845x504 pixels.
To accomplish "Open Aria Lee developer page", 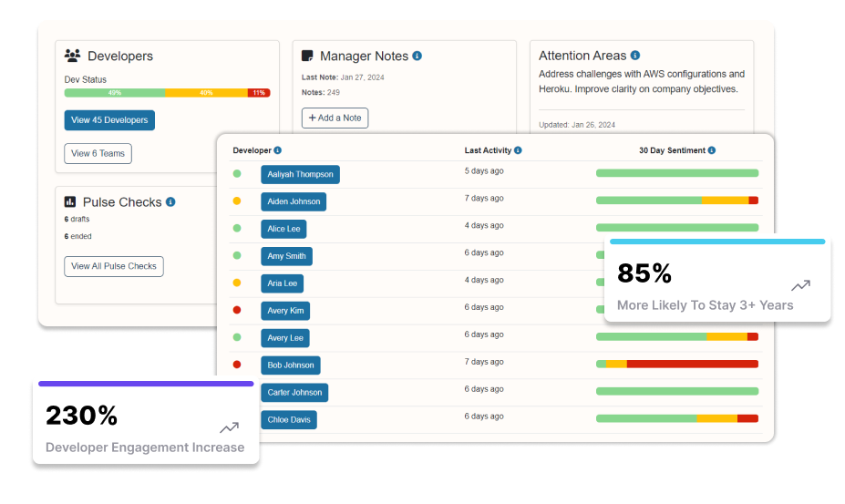I will point(283,283).
